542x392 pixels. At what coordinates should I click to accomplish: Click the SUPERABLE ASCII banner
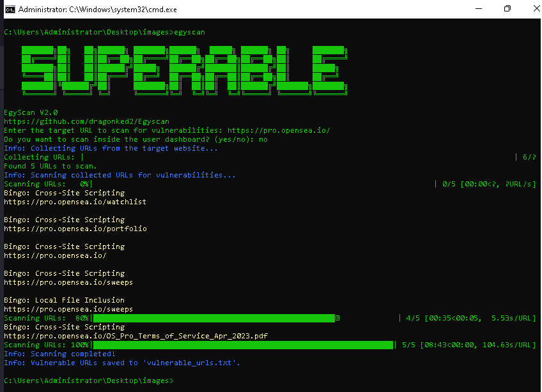[184, 70]
